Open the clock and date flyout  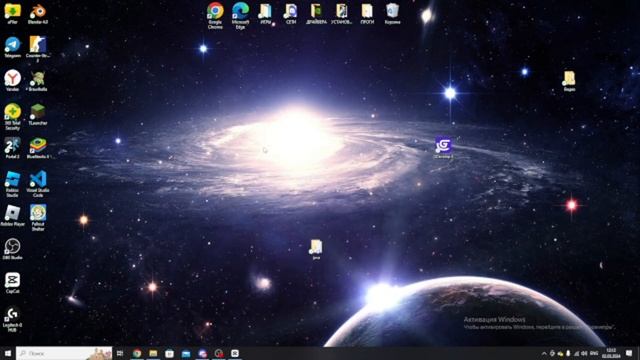[611, 353]
